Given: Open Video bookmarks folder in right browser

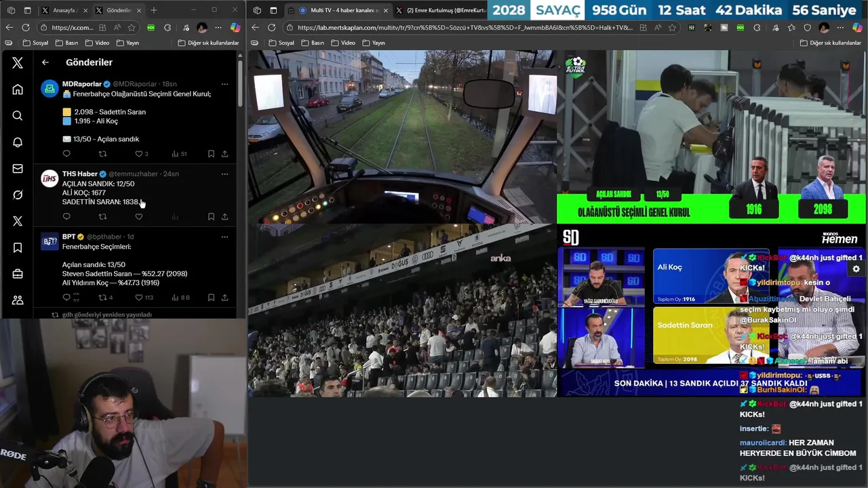Looking at the screenshot, I should pos(343,43).
